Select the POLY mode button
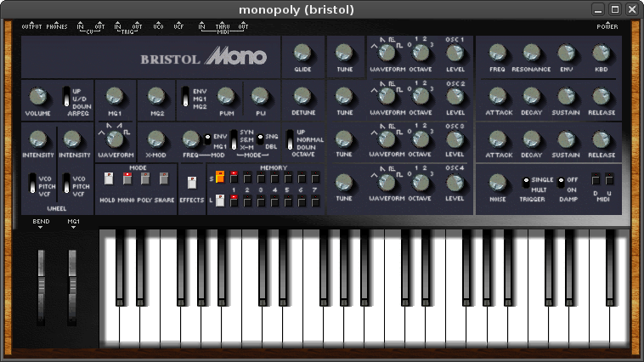Viewport: 644px width, 362px height. point(145,178)
